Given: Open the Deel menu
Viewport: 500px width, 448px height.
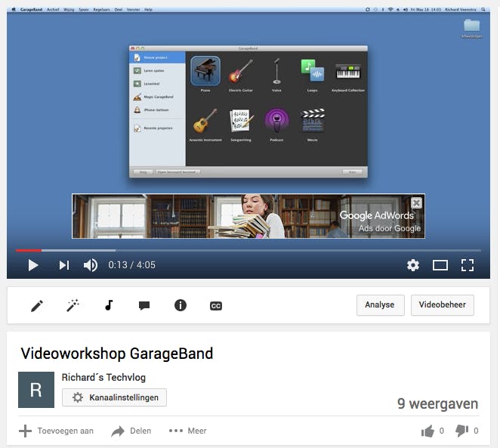Looking at the screenshot, I should coord(119,10).
